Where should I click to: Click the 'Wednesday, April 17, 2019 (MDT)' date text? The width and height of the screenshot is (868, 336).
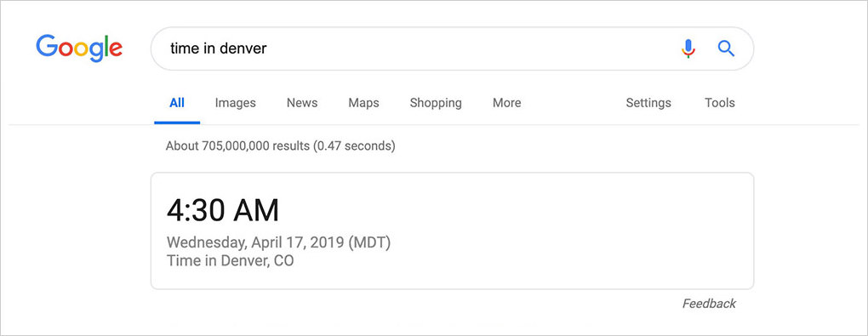278,242
